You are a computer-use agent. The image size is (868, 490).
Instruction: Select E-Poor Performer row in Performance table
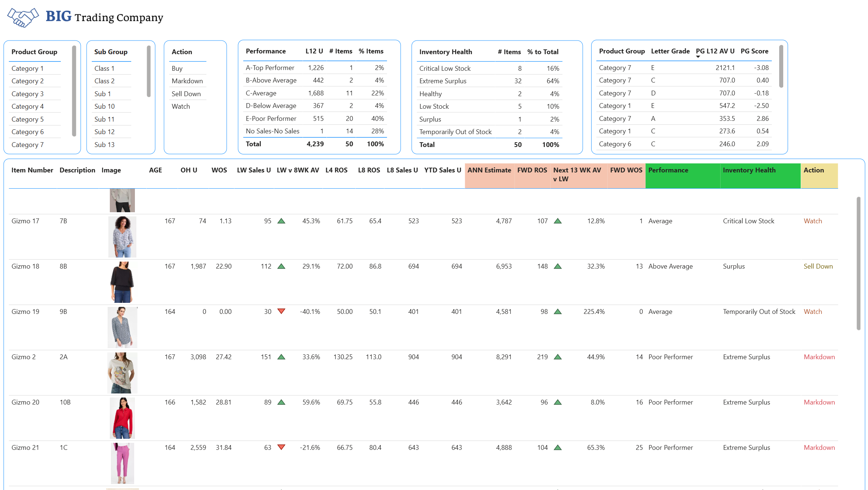[x=315, y=119]
